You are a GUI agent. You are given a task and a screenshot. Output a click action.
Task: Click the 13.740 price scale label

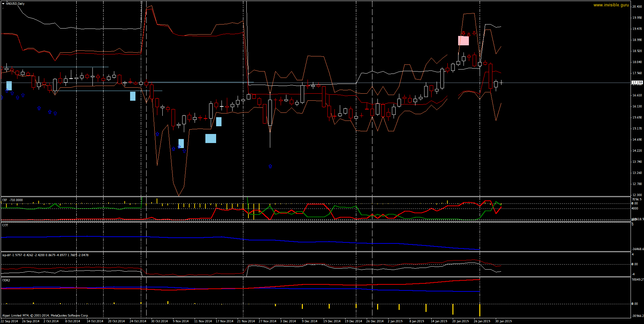click(637, 162)
